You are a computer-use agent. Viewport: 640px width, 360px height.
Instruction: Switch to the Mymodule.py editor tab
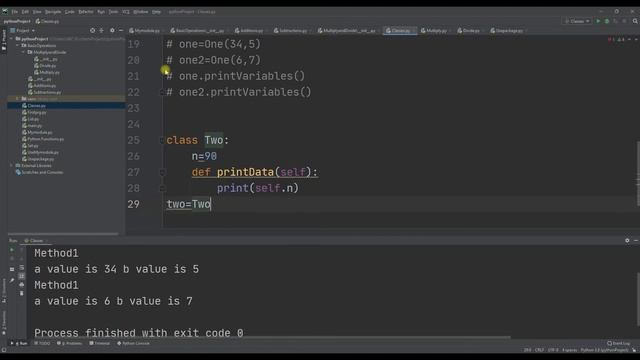144,31
